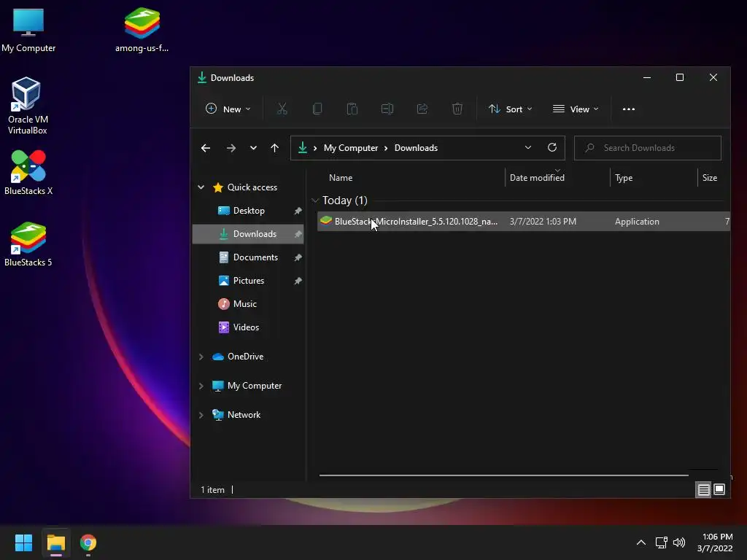Click the Rename icon in Explorer toolbar

pyautogui.click(x=387, y=109)
